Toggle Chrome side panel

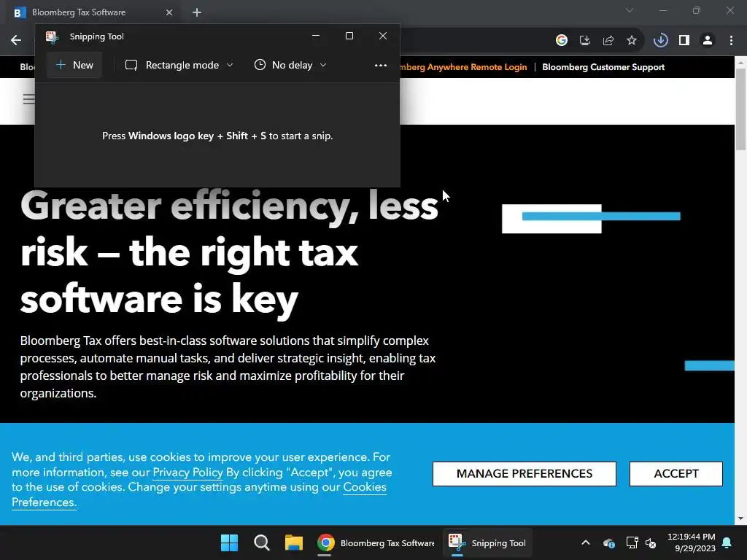684,41
